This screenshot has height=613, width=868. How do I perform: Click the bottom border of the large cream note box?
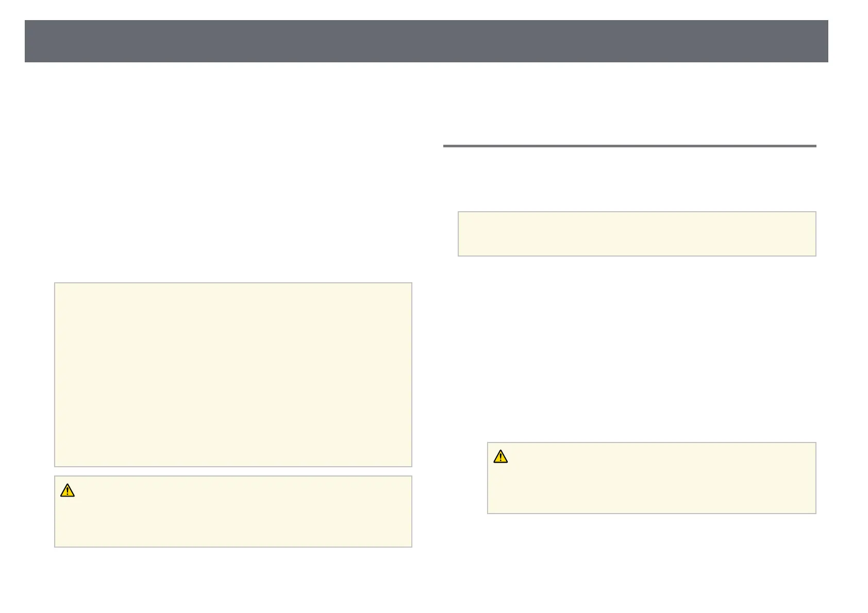pos(233,466)
